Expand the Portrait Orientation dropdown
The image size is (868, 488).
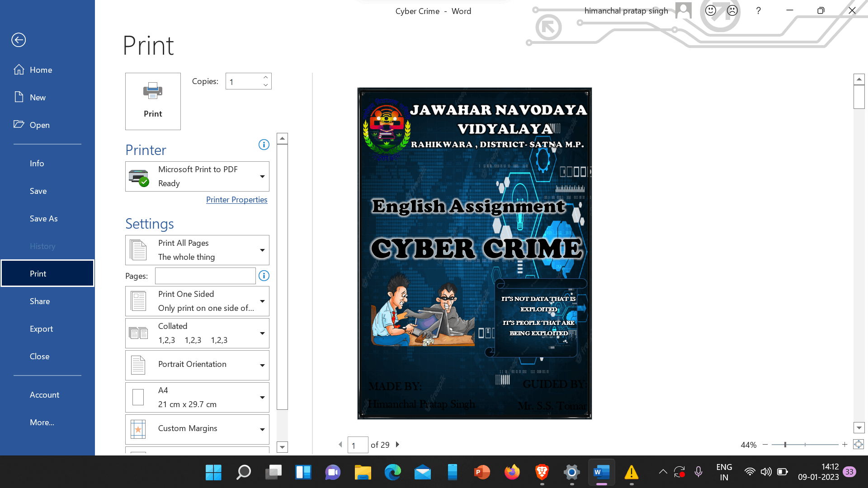pos(262,365)
